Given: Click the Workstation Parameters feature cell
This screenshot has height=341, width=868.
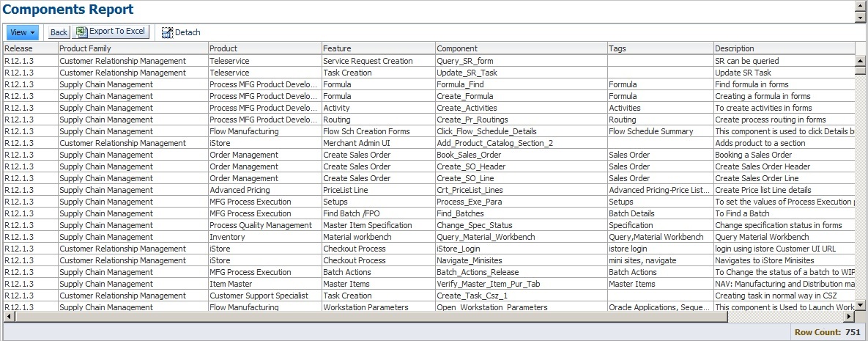Looking at the screenshot, I should [379, 307].
